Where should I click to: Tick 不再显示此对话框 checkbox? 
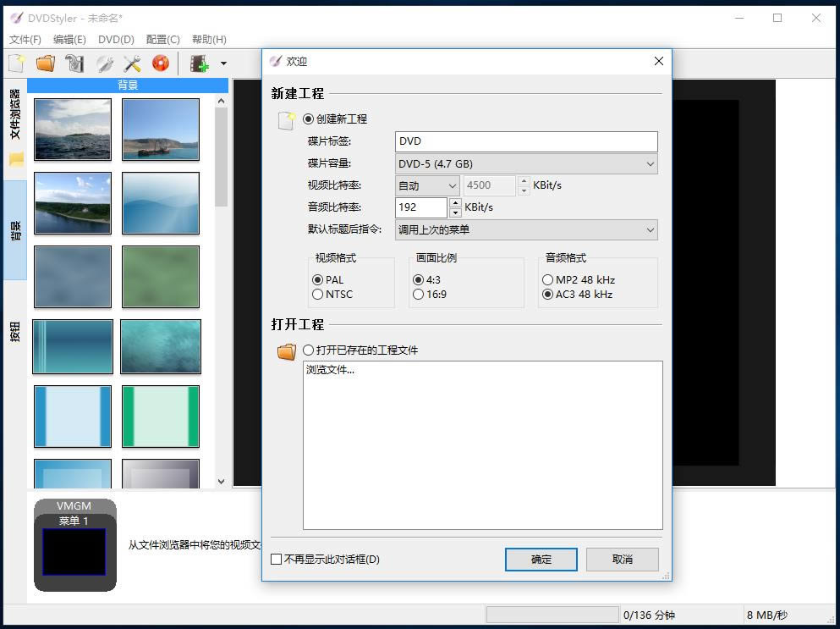[277, 560]
